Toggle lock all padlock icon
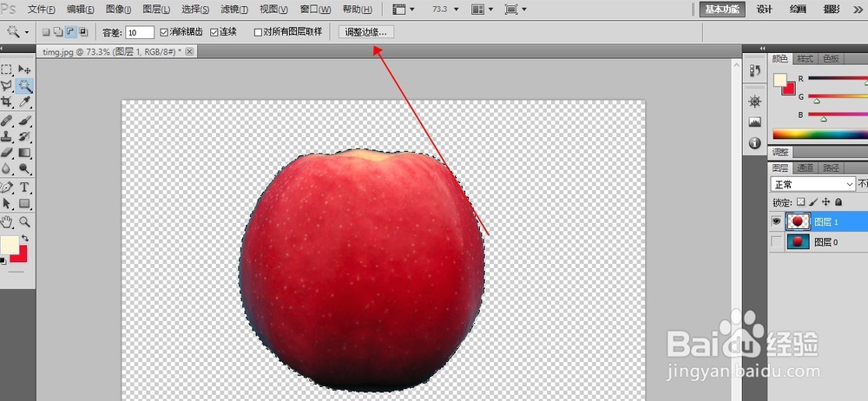Screen dimensions: 868x401 click(x=838, y=202)
